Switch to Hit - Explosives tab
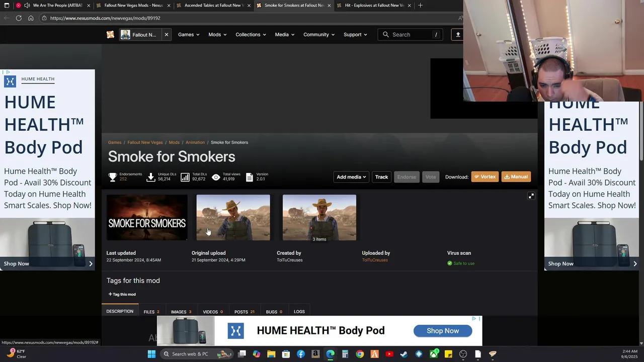 point(374,5)
